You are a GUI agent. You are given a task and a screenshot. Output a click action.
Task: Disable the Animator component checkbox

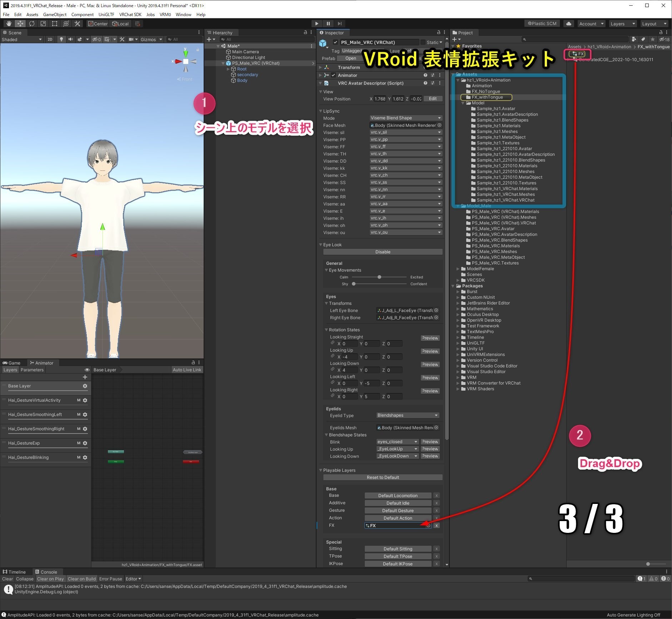click(x=334, y=75)
